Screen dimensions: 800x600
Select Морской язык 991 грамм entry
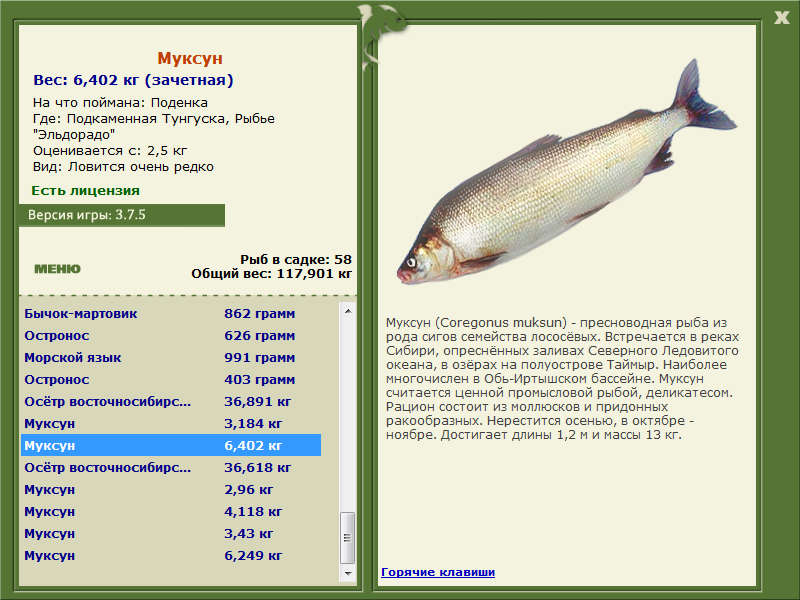[171, 358]
